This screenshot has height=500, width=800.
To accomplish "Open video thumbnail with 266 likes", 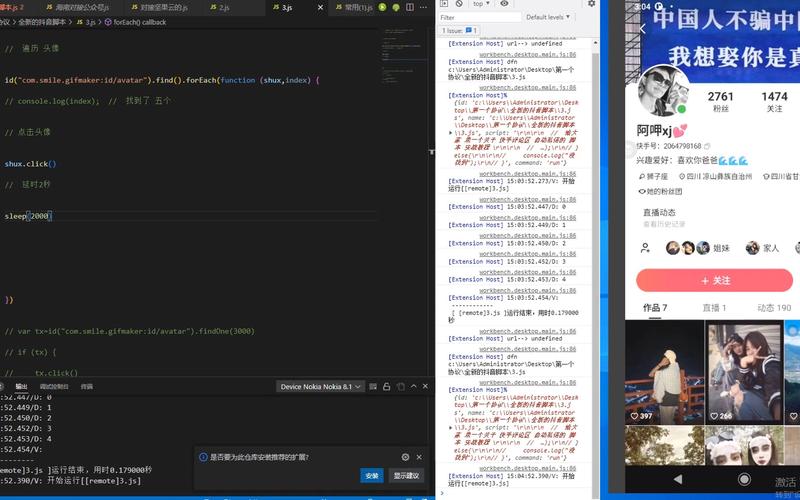I will [x=744, y=372].
